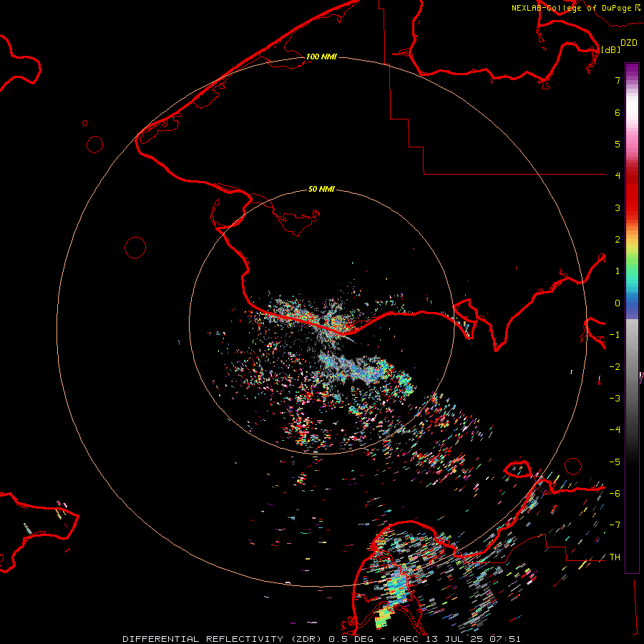Image resolution: width=644 pixels, height=644 pixels.
Task: Click the "100 NMI" range ring label
Action: (321, 57)
